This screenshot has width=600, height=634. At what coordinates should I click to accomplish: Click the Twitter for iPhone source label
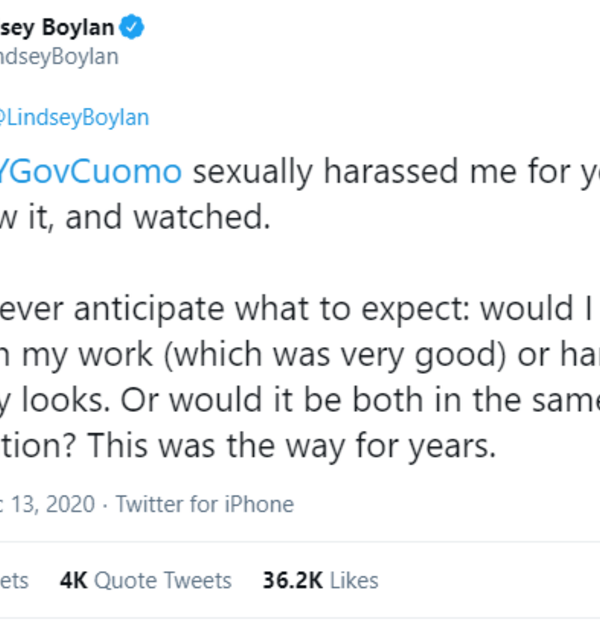point(205,504)
